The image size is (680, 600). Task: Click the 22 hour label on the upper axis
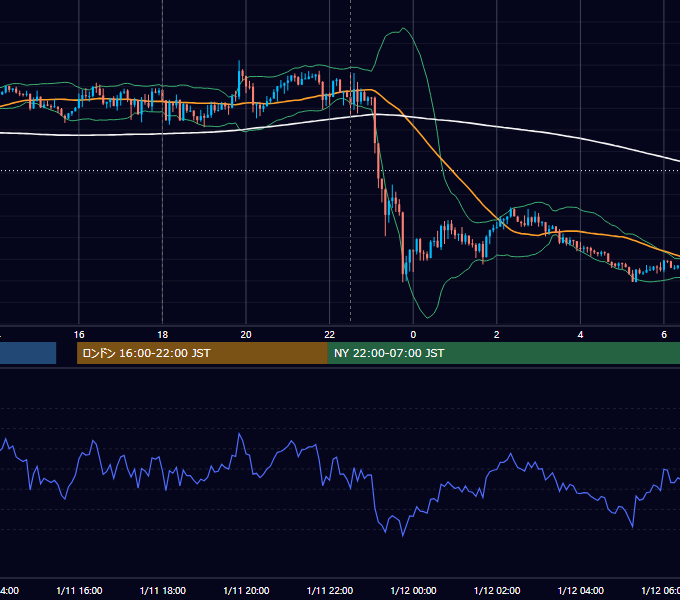click(330, 335)
